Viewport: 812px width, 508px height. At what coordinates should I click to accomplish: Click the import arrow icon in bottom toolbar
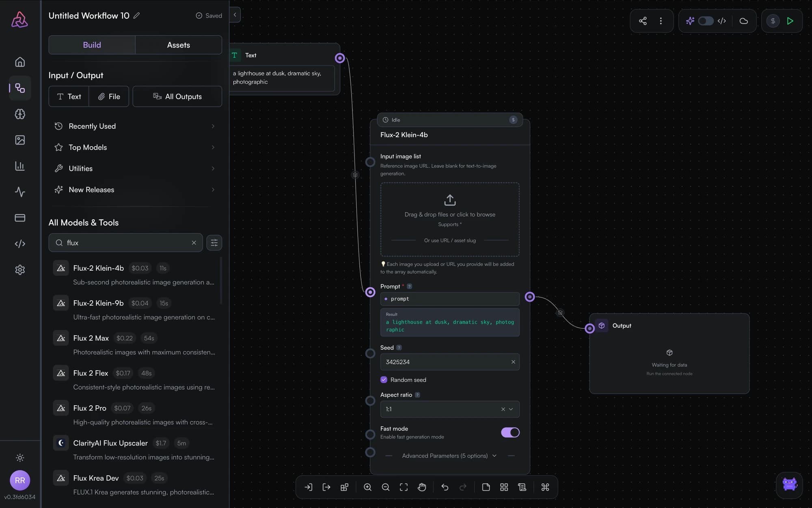[x=309, y=487]
